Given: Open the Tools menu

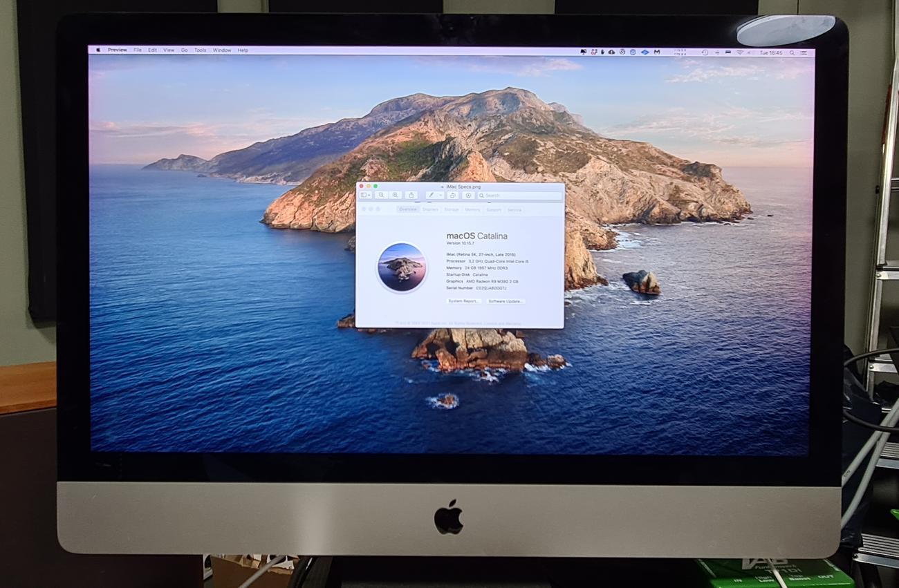Looking at the screenshot, I should click(x=200, y=50).
